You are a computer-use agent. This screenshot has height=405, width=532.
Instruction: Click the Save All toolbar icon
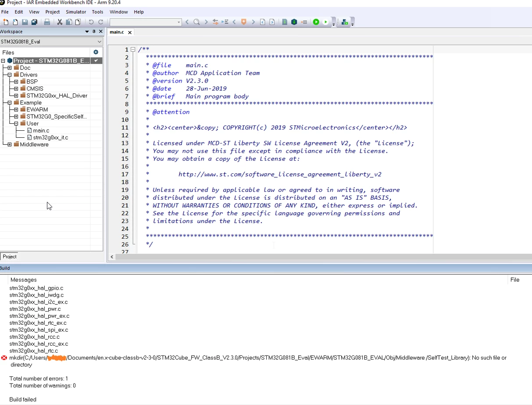tap(34, 22)
